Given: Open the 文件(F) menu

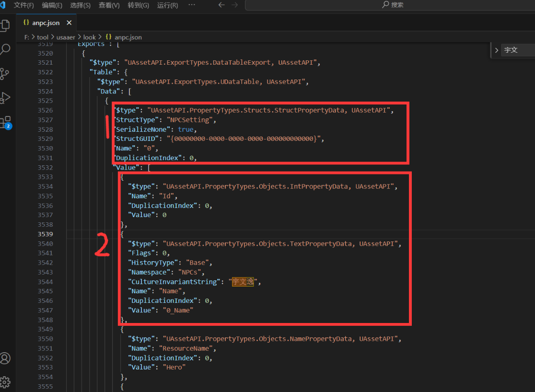Looking at the screenshot, I should pyautogui.click(x=24, y=5).
